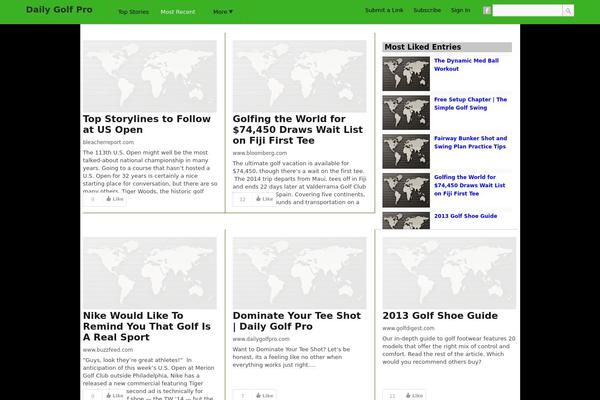
Task: Open the Subscribe link
Action: (x=427, y=10)
